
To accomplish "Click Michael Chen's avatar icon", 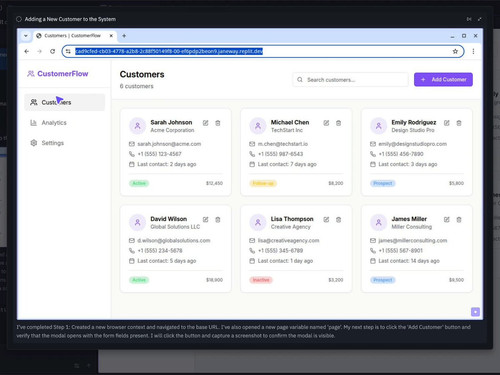I will (258, 126).
